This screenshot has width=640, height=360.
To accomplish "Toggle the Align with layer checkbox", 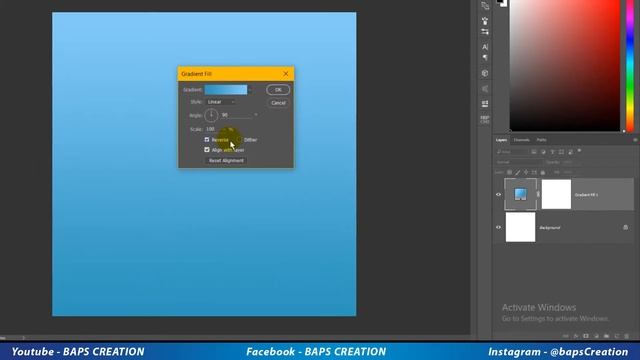I will point(207,150).
